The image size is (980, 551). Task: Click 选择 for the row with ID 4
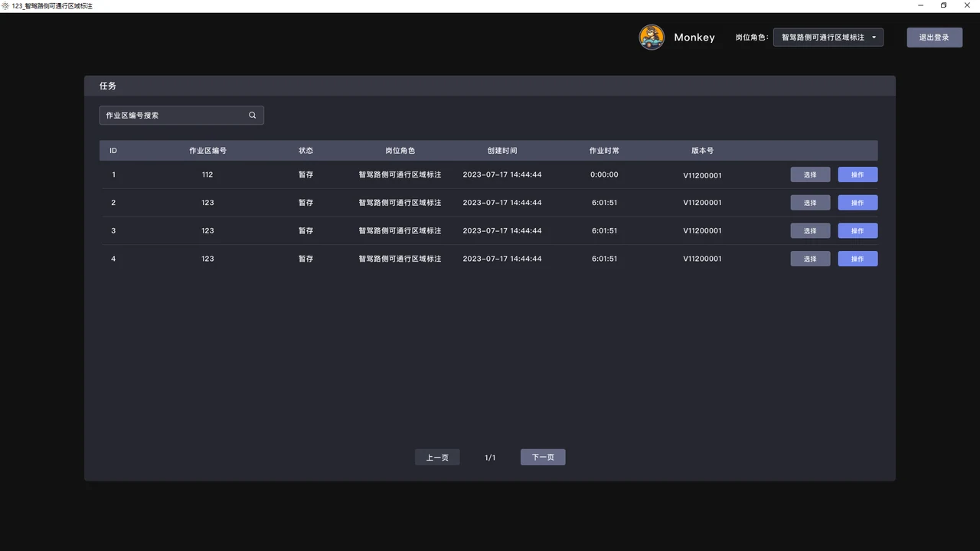(810, 259)
